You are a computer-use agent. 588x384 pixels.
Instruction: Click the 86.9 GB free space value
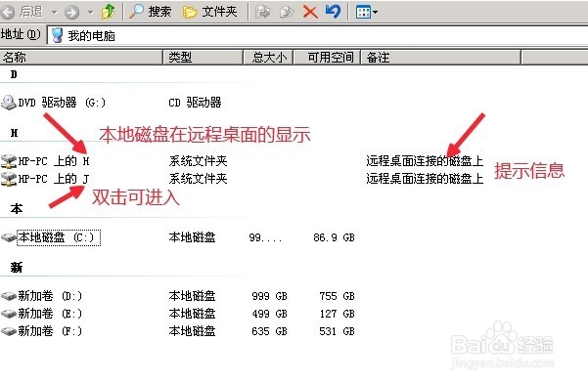click(334, 237)
